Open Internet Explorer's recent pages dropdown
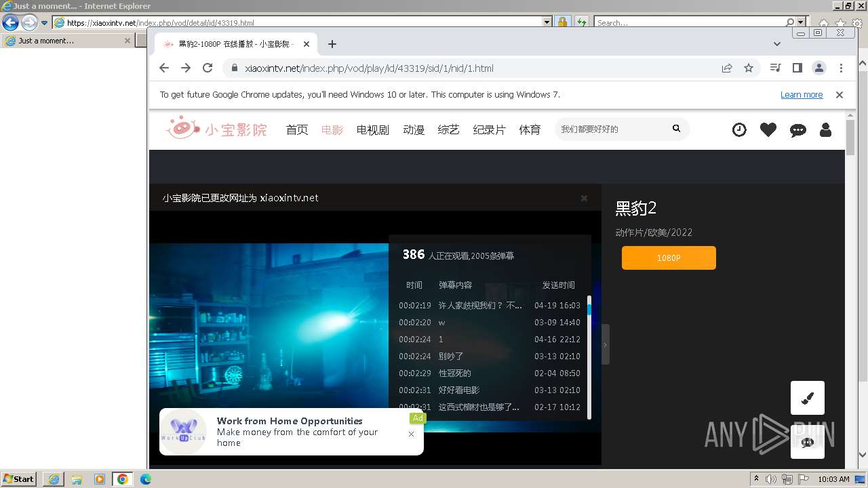Image resolution: width=868 pixels, height=488 pixels. coord(45,22)
